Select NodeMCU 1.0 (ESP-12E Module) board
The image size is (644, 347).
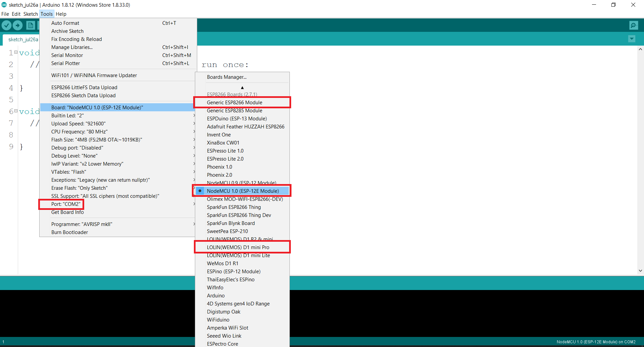[242, 191]
